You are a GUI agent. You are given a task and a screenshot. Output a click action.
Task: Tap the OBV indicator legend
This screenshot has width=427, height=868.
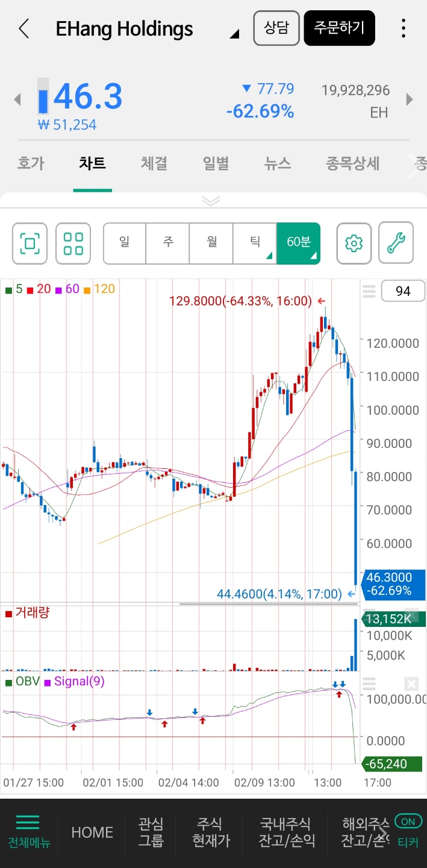(x=23, y=682)
